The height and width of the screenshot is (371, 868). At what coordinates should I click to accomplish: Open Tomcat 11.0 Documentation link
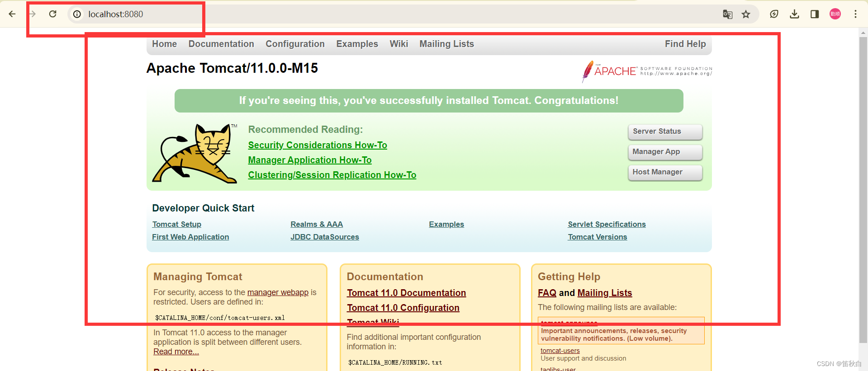[406, 293]
